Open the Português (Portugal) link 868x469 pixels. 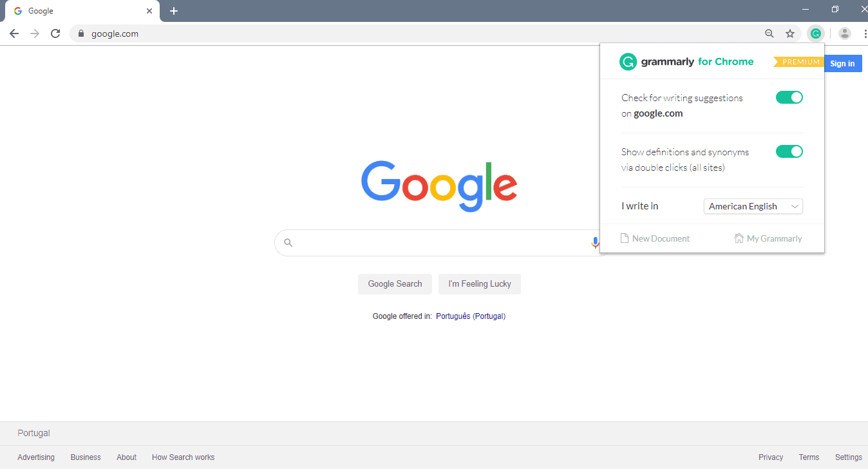(471, 316)
